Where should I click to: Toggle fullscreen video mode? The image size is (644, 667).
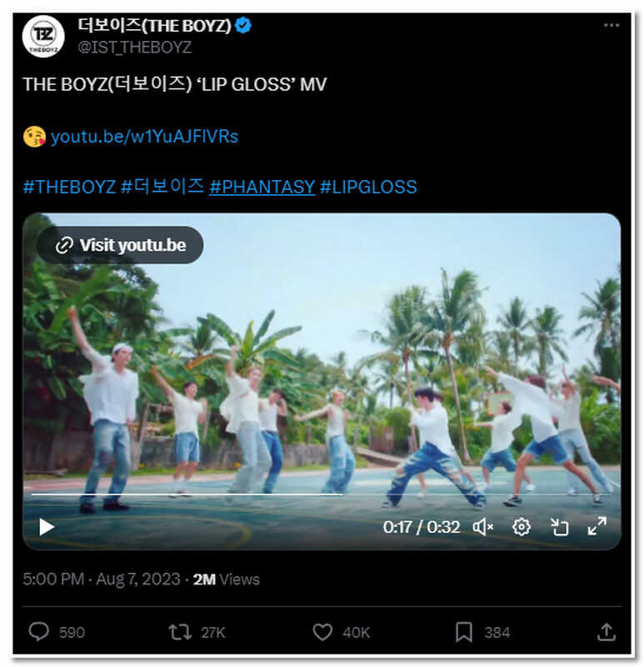pyautogui.click(x=597, y=527)
